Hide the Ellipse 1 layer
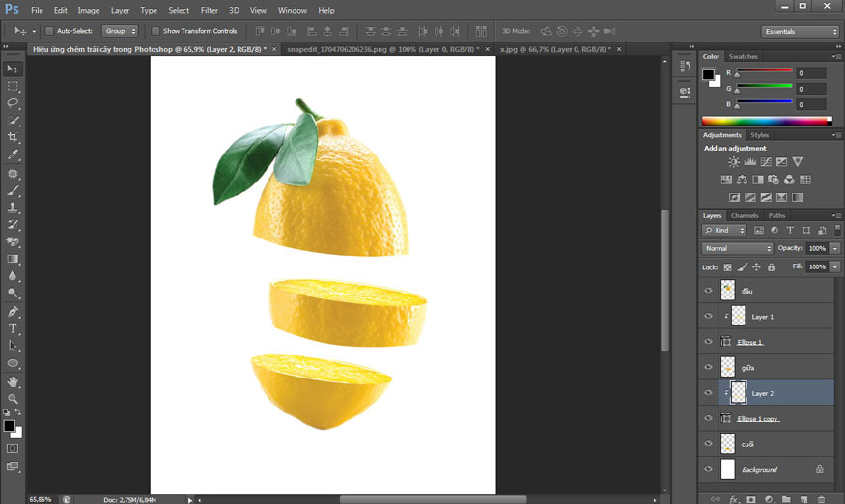The image size is (845, 504). pyautogui.click(x=708, y=342)
